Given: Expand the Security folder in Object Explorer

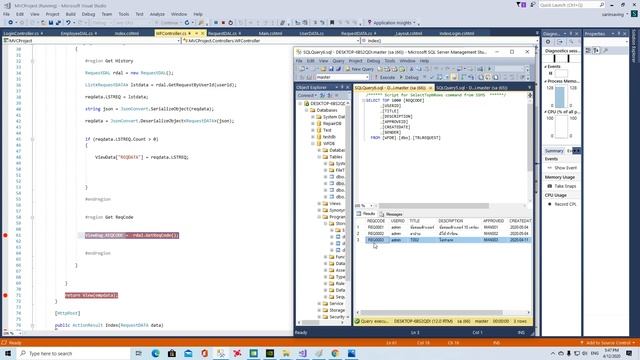Looking at the screenshot, I should coord(320,317).
